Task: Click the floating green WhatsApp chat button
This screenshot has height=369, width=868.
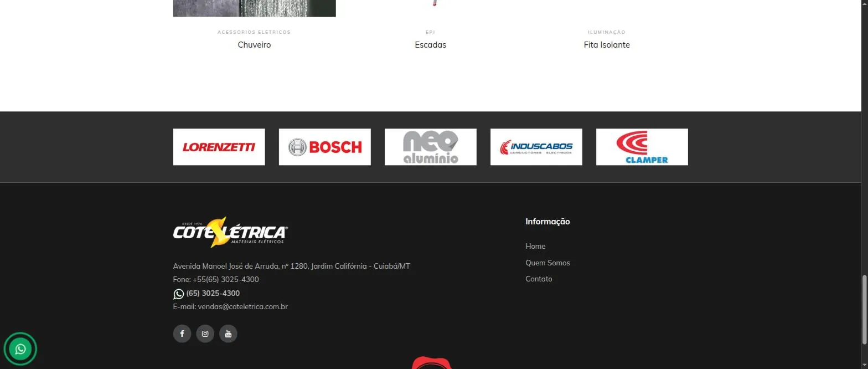Action: [x=20, y=349]
